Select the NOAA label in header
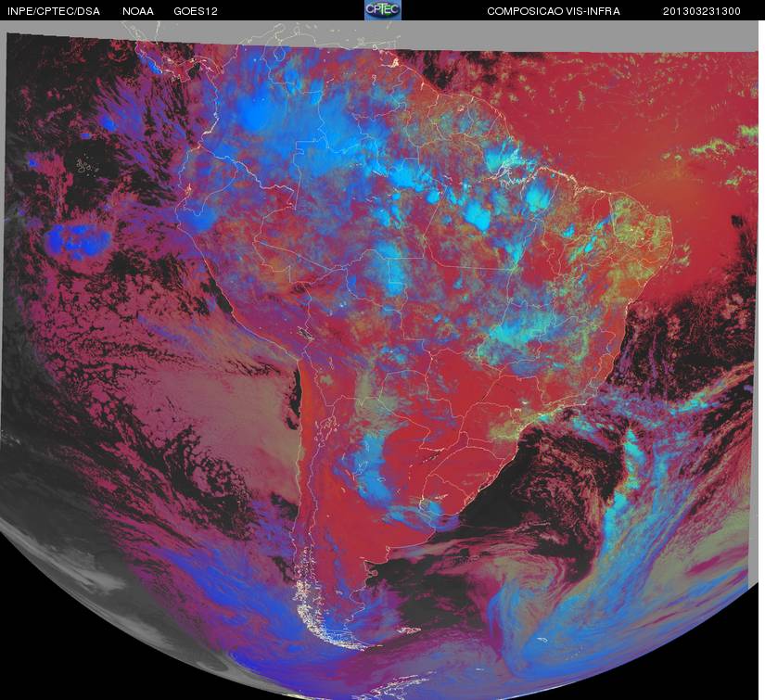Viewport: 765px width, 700px height. tap(138, 11)
